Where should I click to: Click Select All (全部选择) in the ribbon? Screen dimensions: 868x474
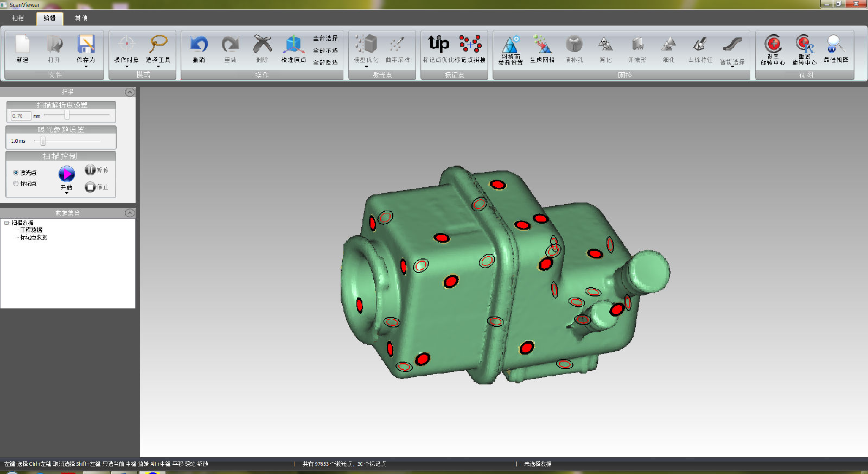pos(325,38)
